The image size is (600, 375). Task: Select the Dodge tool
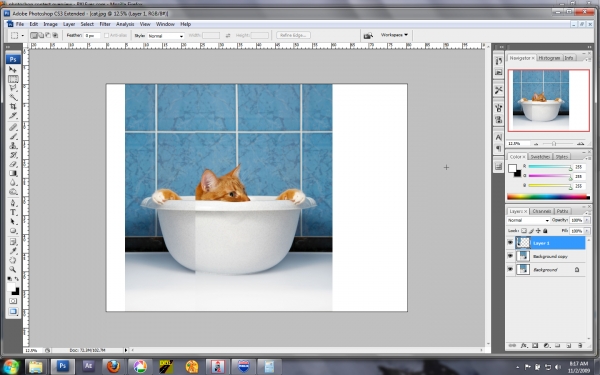coord(13,192)
